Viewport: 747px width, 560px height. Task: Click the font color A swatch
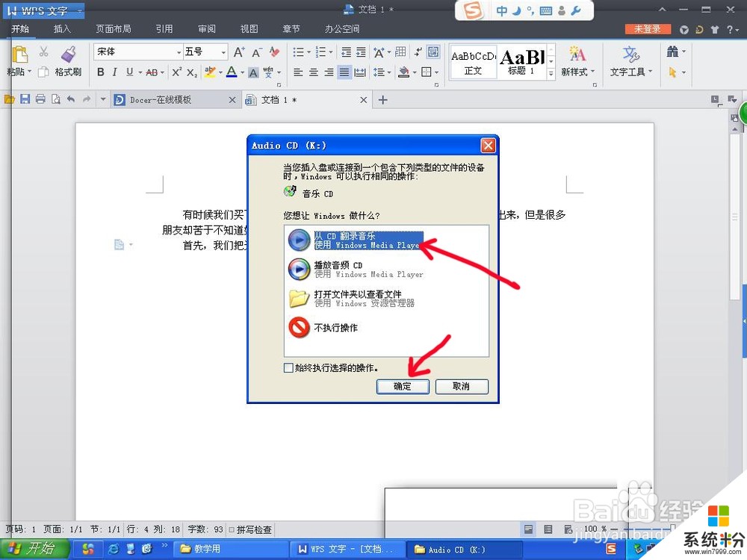[x=232, y=72]
